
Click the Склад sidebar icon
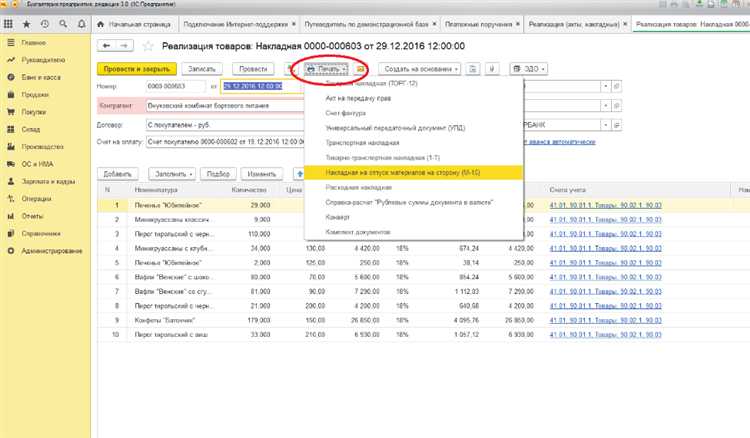click(x=11, y=129)
